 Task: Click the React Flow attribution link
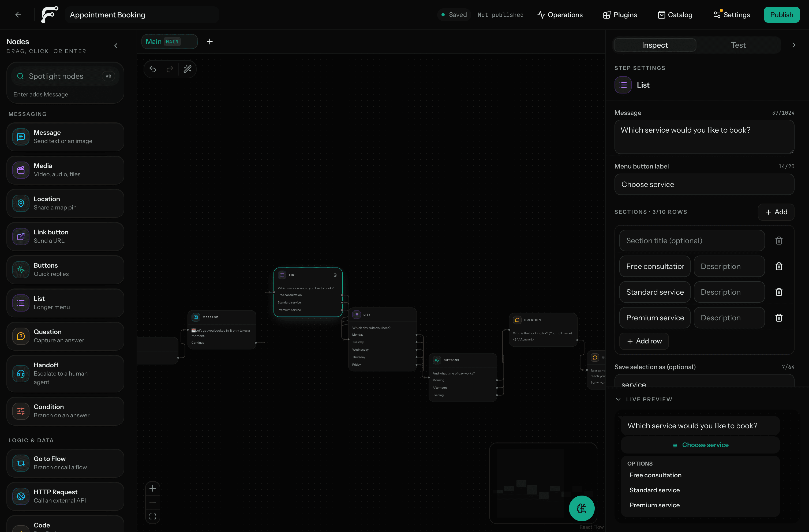tap(591, 527)
